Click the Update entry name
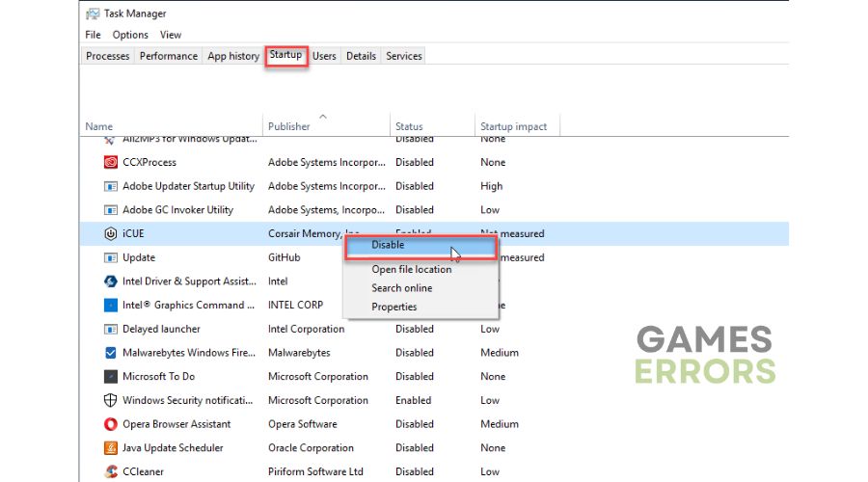This screenshot has width=868, height=482. [x=139, y=257]
